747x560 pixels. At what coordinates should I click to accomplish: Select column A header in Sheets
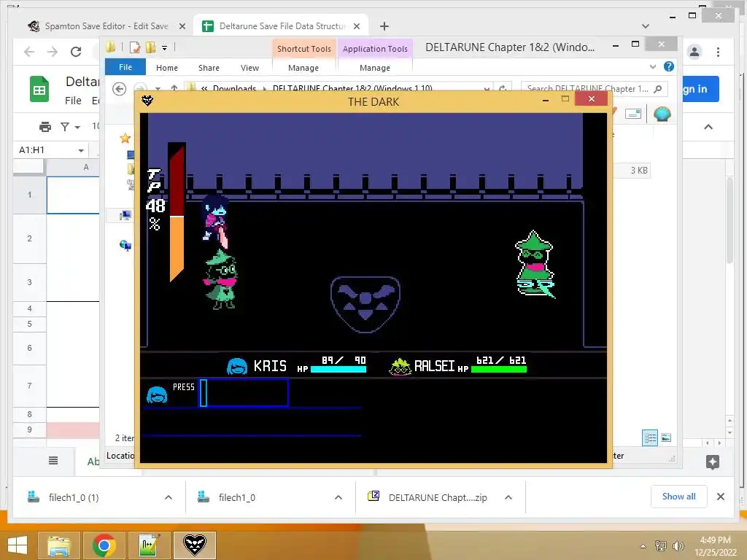point(86,167)
